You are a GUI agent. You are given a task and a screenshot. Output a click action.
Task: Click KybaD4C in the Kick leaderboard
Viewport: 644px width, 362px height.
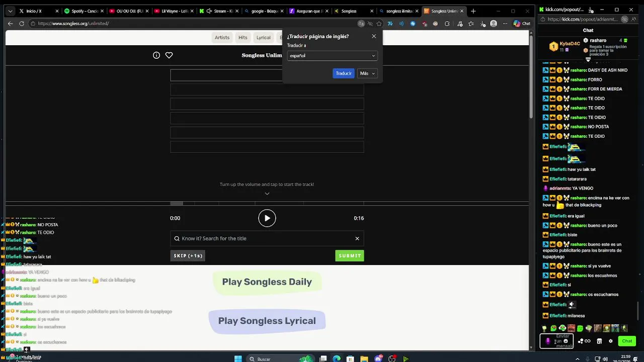pos(571,44)
